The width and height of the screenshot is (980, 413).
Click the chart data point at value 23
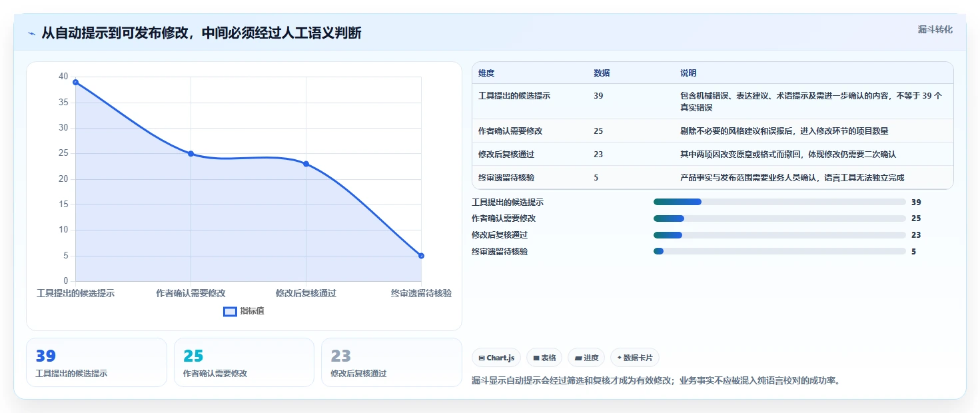306,164
